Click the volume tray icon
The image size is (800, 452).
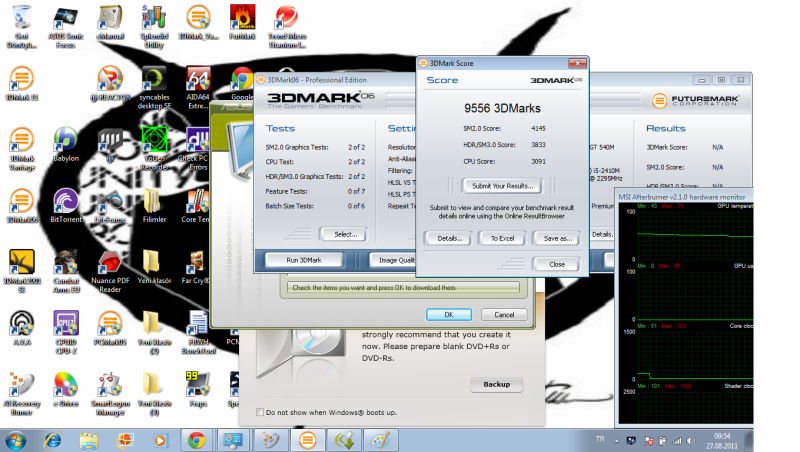click(x=691, y=441)
